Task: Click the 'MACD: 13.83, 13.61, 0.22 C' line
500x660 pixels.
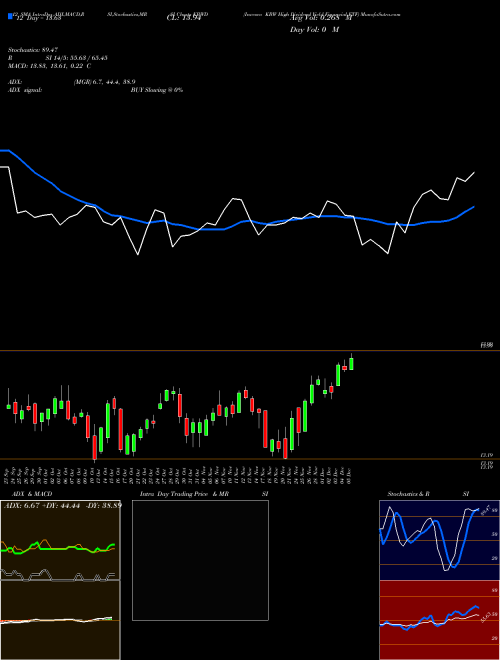Action: (x=50, y=66)
